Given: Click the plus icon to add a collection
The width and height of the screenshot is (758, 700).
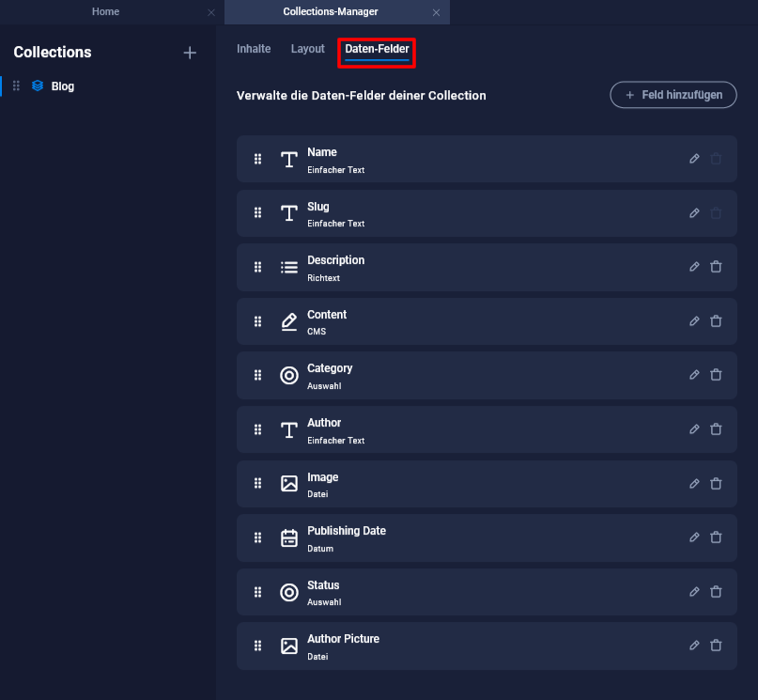Looking at the screenshot, I should pyautogui.click(x=190, y=53).
